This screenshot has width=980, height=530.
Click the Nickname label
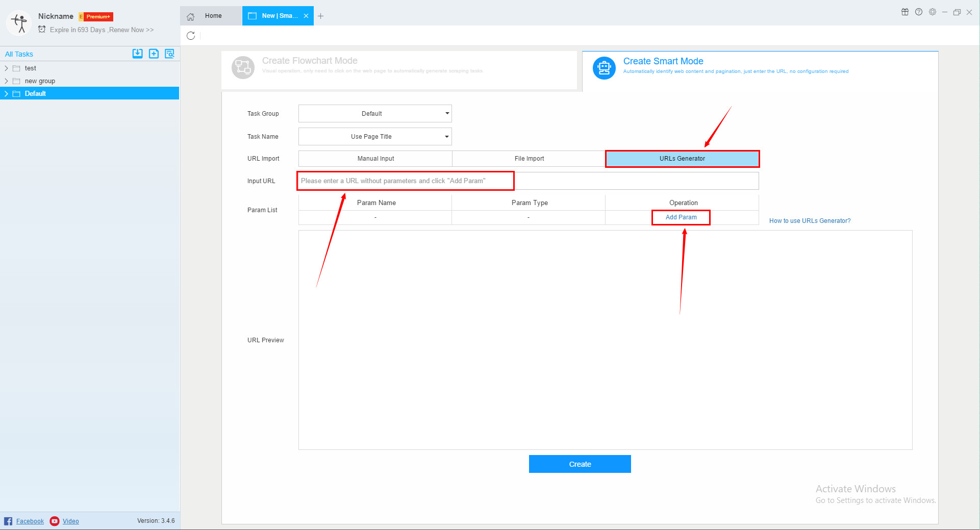[x=56, y=16]
